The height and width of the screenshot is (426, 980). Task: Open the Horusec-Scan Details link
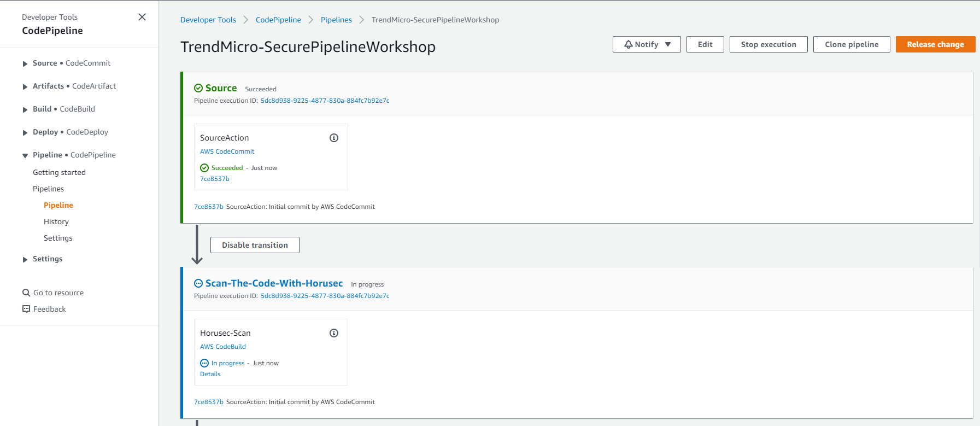(210, 374)
